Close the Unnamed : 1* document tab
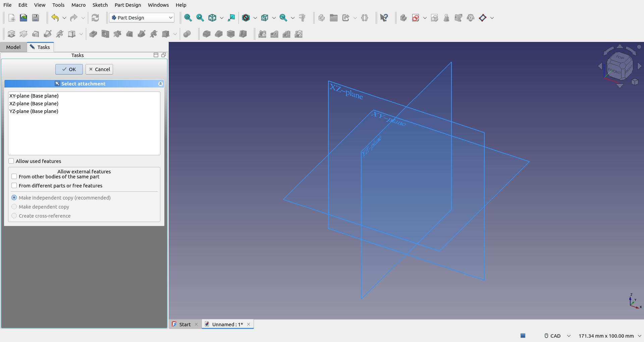Image resolution: width=644 pixels, height=342 pixels. 249,324
